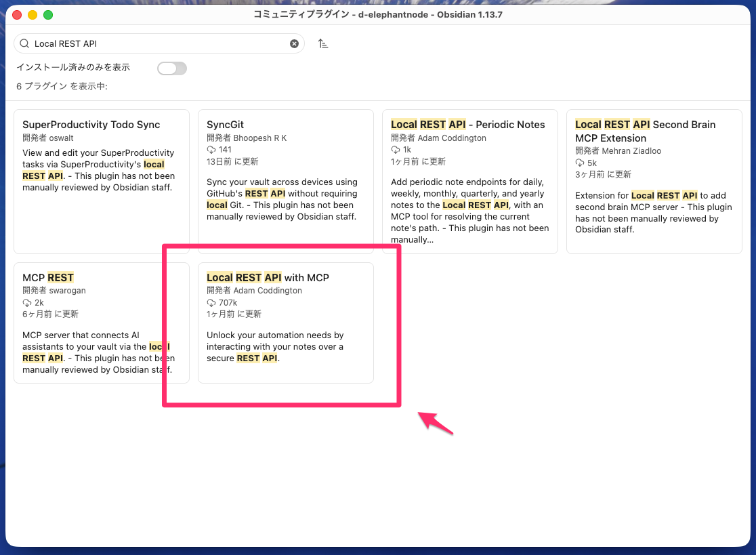Click developer name oswalt
This screenshot has width=756, height=555.
(x=61, y=138)
